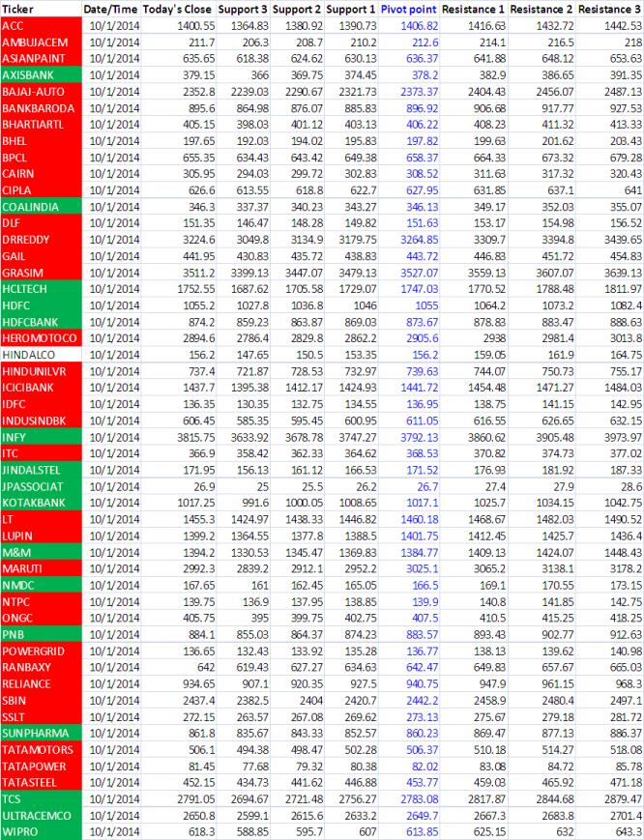Click LT today's close 1455.3
644x840 pixels.
[x=199, y=519]
